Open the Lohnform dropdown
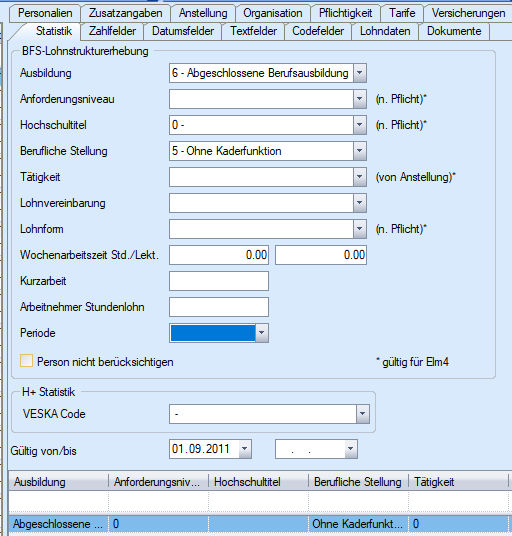 point(360,229)
